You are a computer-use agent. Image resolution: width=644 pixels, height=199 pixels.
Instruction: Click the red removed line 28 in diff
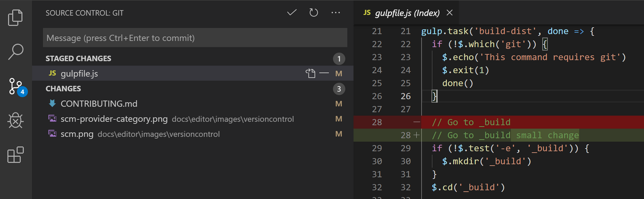click(x=499, y=122)
